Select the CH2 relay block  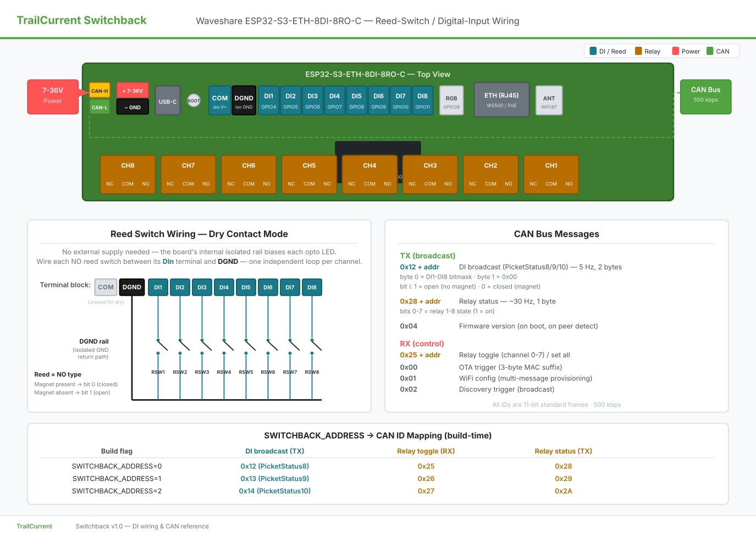click(490, 174)
